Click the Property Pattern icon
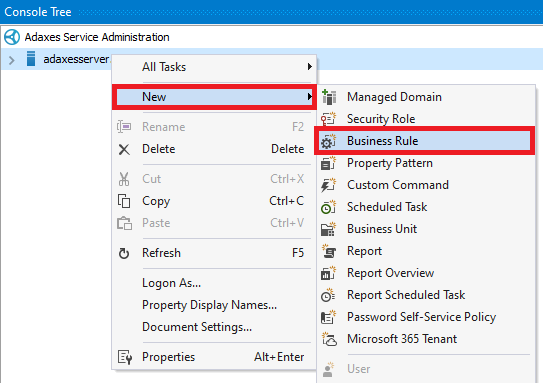 pyautogui.click(x=328, y=163)
